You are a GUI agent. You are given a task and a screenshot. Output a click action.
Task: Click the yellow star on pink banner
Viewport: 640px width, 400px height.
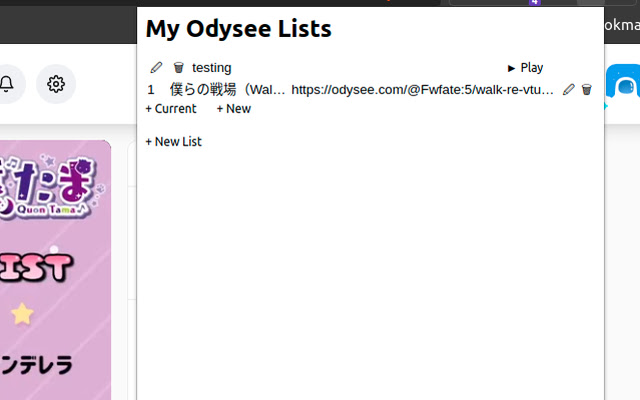(22, 314)
